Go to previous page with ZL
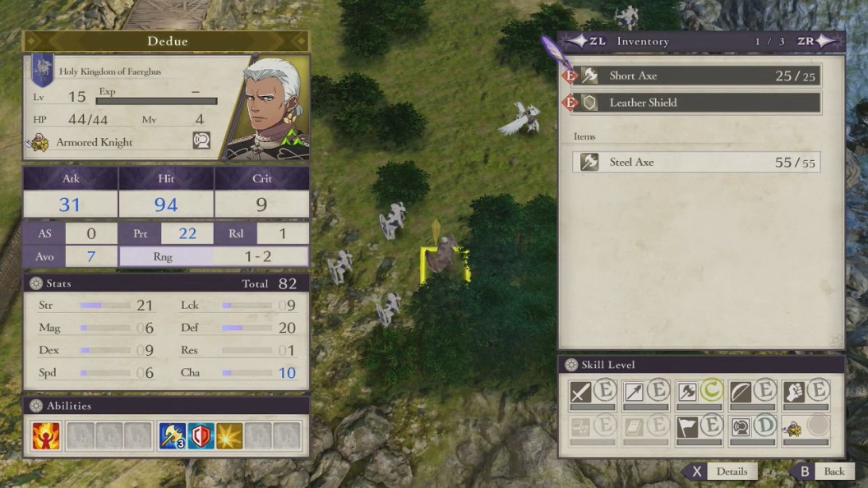The image size is (868, 488). (588, 41)
